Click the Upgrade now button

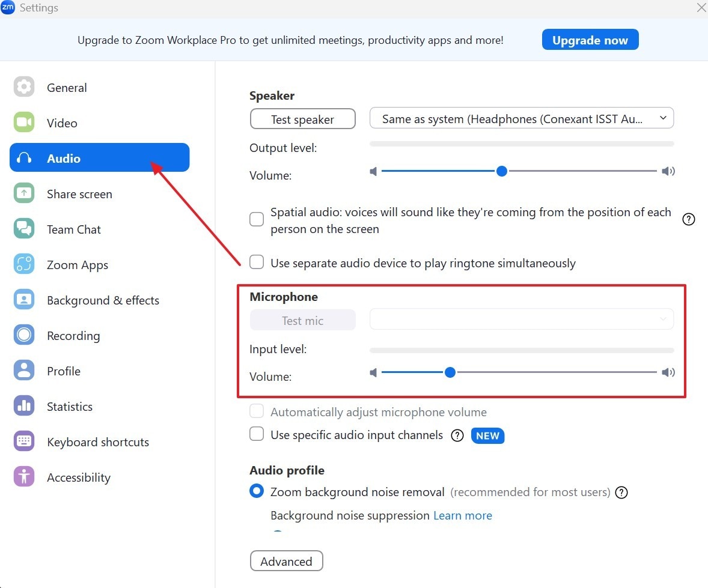[x=590, y=40]
